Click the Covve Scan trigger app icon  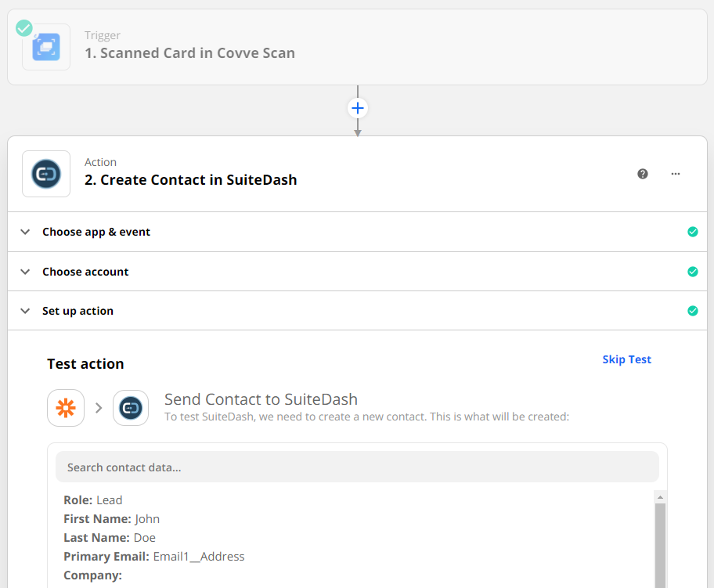[x=46, y=47]
